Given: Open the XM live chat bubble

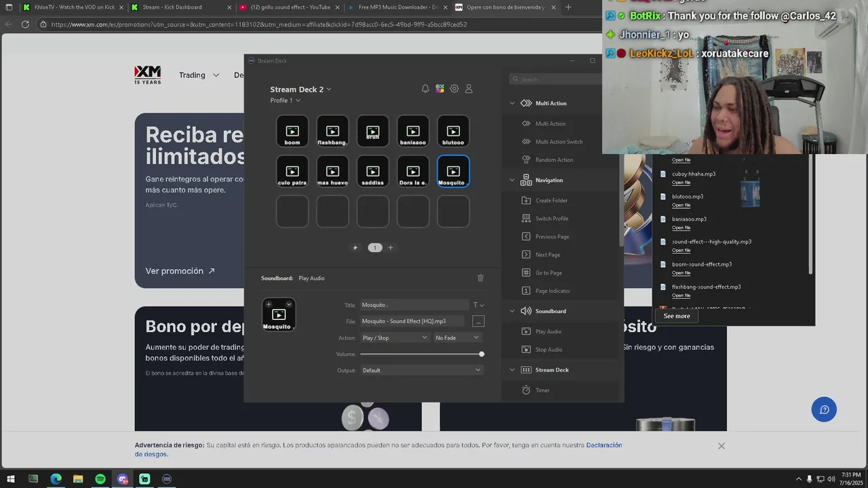Looking at the screenshot, I should (824, 409).
